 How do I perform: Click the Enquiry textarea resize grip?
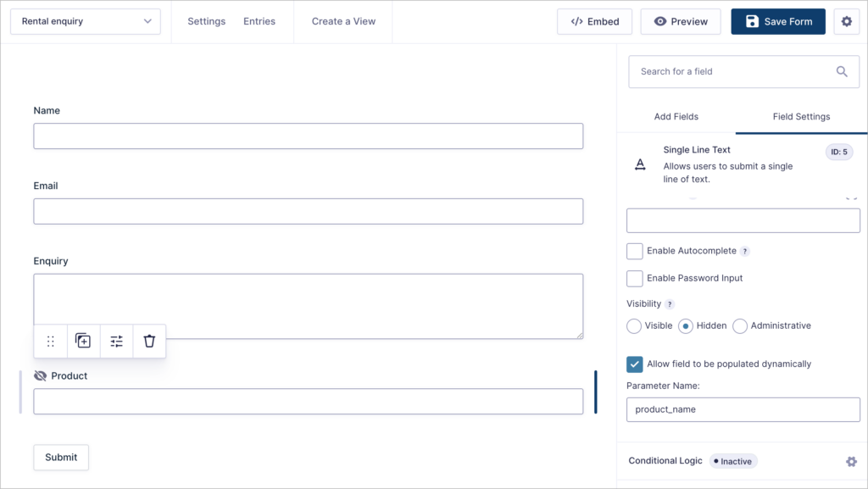pos(580,336)
